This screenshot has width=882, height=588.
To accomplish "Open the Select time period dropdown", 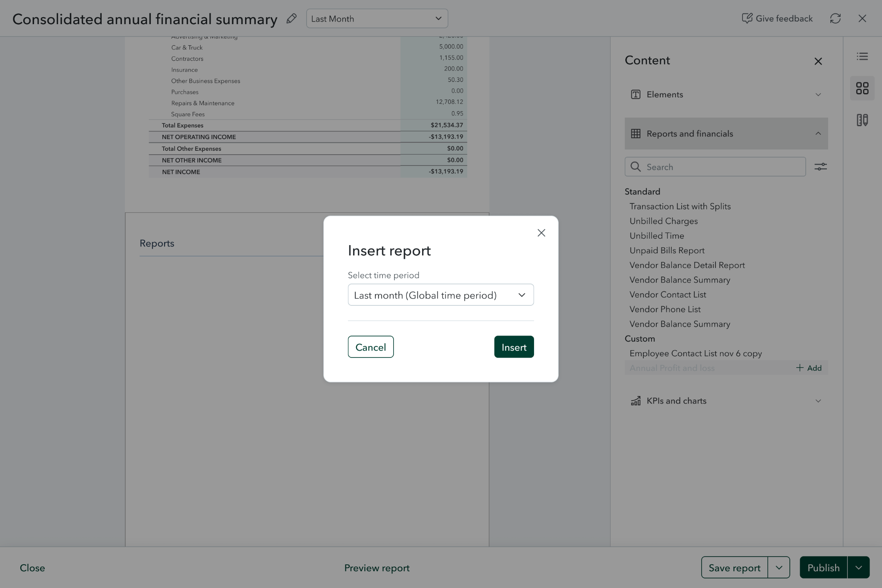I will (x=441, y=295).
